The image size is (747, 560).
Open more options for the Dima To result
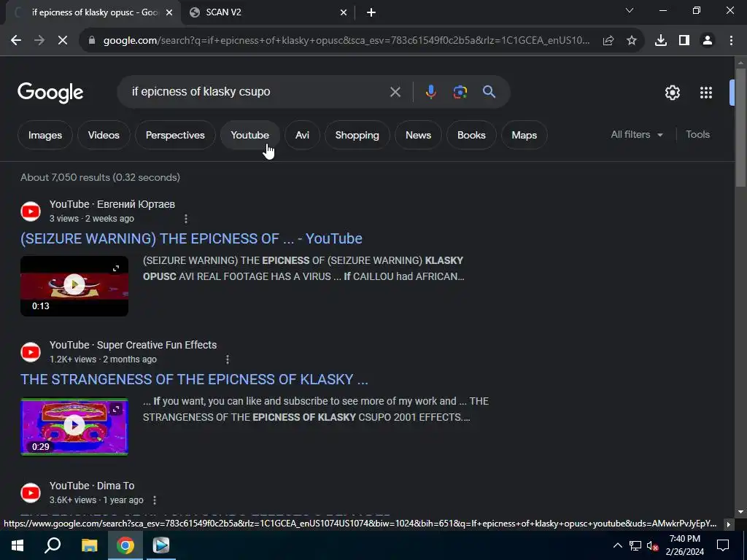click(155, 500)
